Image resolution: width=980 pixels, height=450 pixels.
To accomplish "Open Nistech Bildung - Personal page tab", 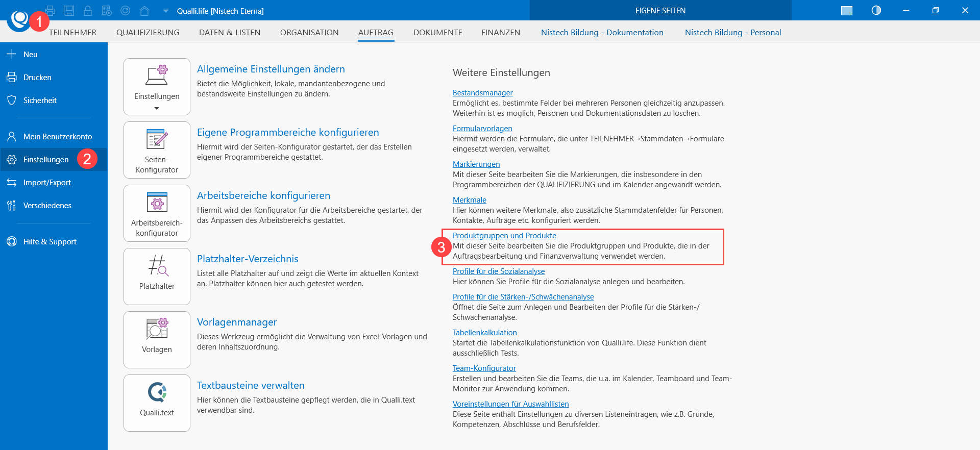I will (x=733, y=32).
